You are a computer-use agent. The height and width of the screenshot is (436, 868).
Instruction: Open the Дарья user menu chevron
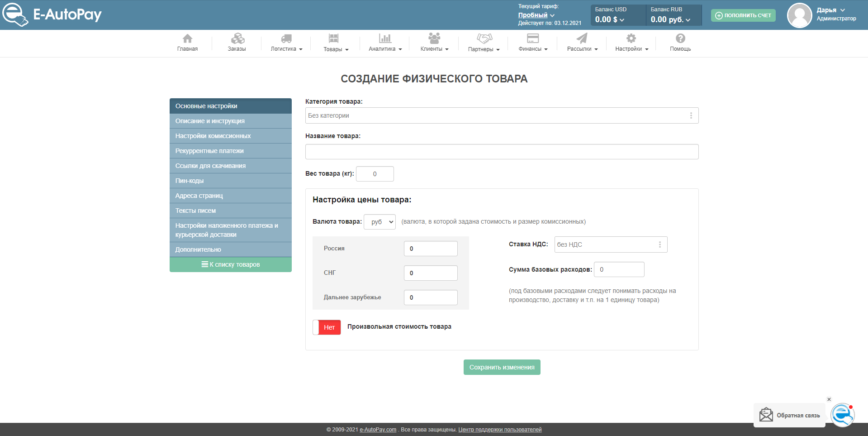tap(843, 10)
